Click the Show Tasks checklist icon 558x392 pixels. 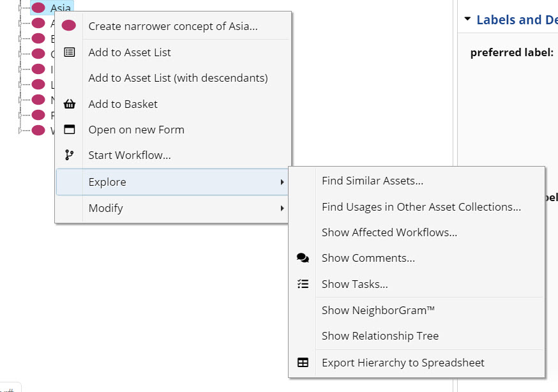pos(303,284)
